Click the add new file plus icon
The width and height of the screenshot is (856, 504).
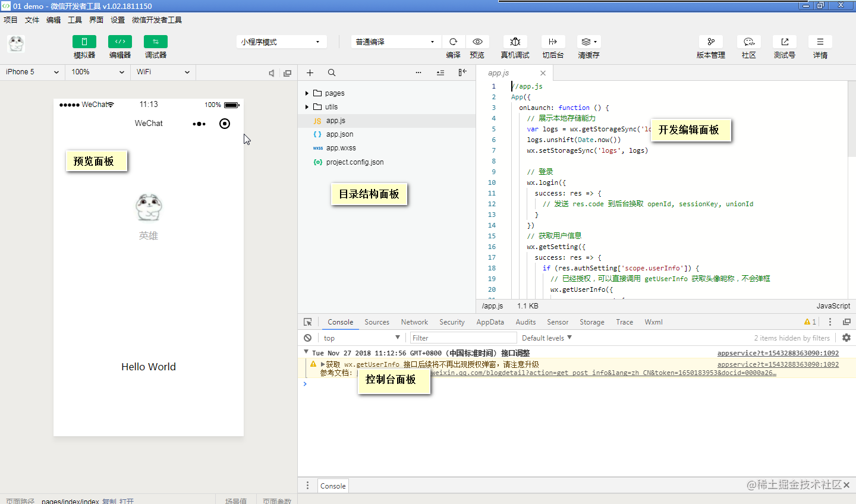pos(310,73)
